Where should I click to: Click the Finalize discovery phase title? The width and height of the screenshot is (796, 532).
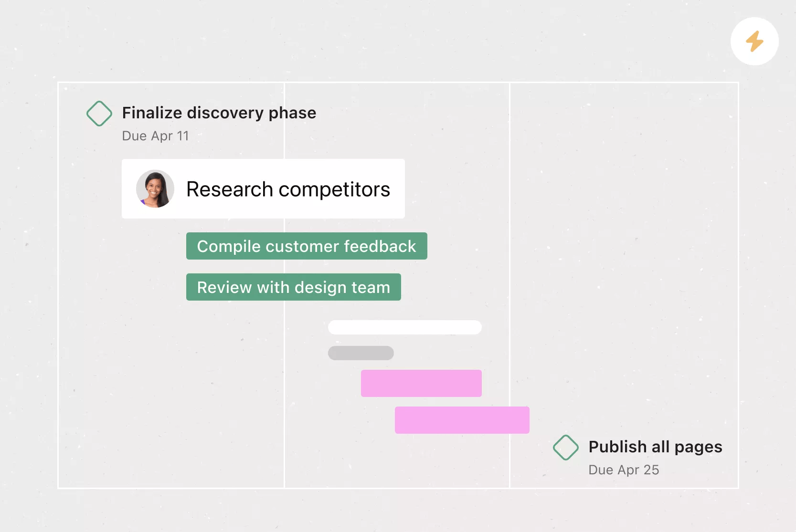pyautogui.click(x=219, y=113)
